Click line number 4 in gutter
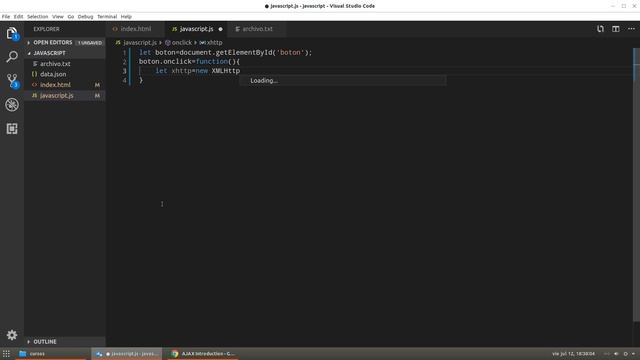This screenshot has height=360, width=640. point(124,80)
